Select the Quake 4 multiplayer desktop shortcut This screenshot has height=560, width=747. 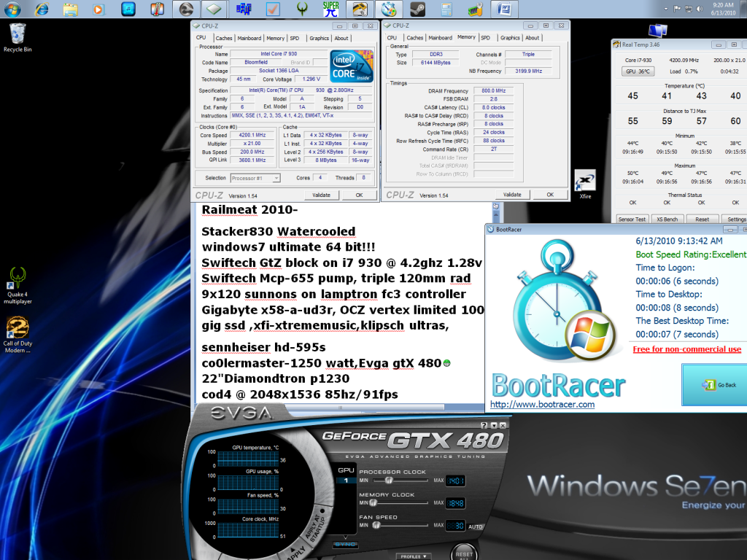tap(18, 286)
